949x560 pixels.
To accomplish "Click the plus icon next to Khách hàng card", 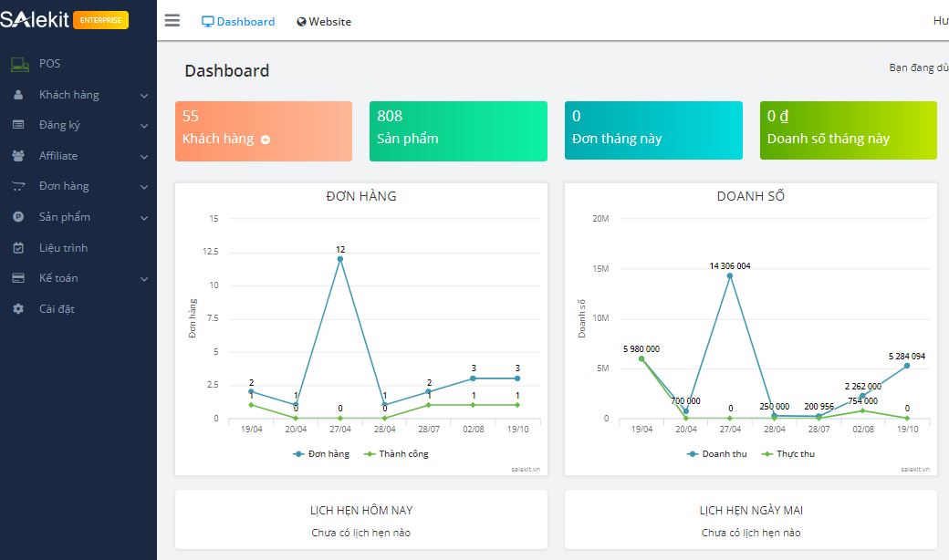I will coord(266,140).
